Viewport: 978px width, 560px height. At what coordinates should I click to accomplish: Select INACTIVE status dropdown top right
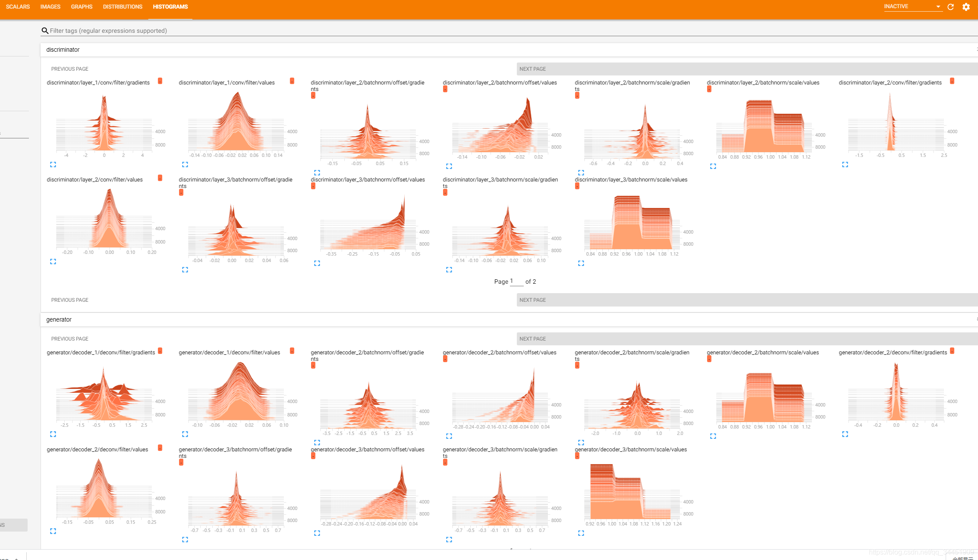tap(911, 7)
